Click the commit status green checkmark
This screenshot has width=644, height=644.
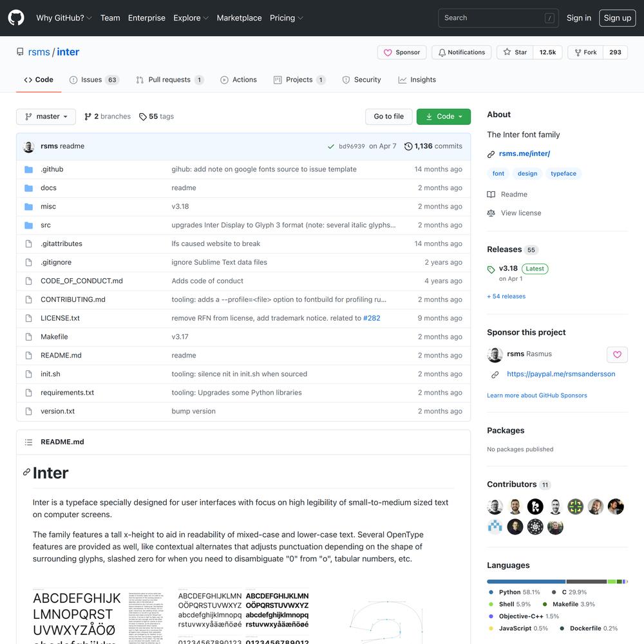click(330, 146)
